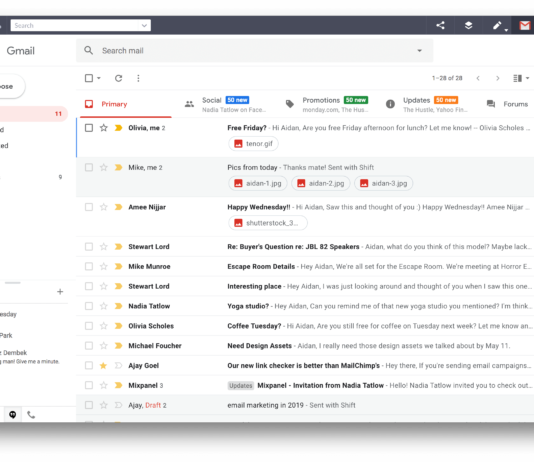This screenshot has height=462, width=534.
Task: Star the Ajay, Draft email
Action: tap(104, 405)
